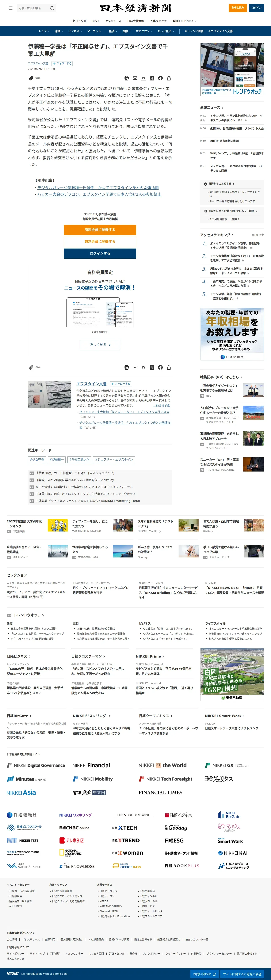271x980 pixels.
Task: Open the アクセスランキング section header
Action: pyautogui.click(x=217, y=235)
